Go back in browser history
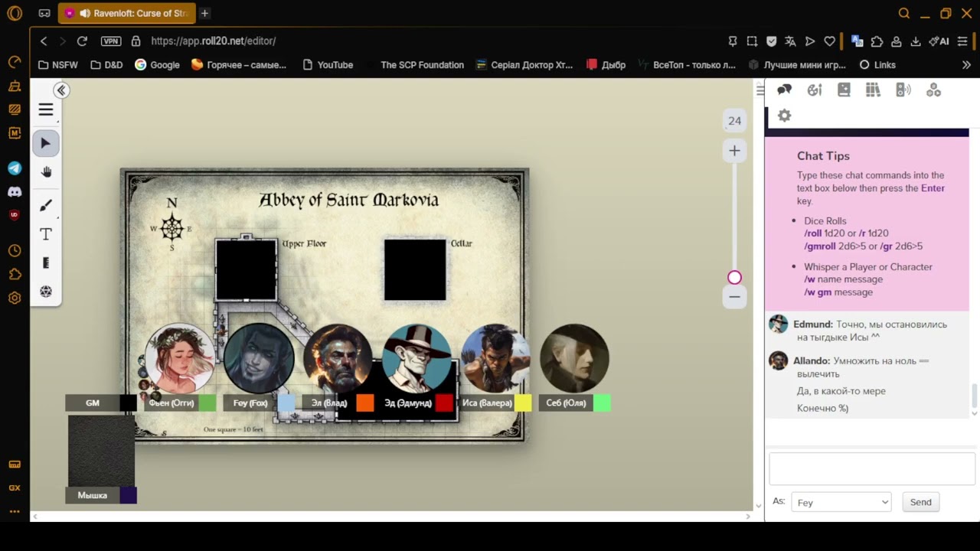The image size is (980, 551). [44, 41]
